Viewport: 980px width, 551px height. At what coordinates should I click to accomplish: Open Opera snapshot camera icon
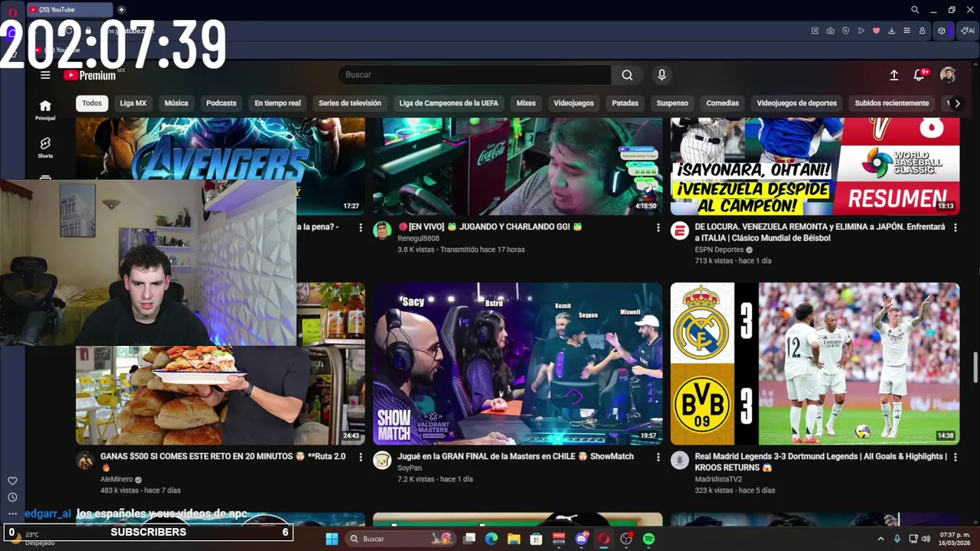(830, 31)
